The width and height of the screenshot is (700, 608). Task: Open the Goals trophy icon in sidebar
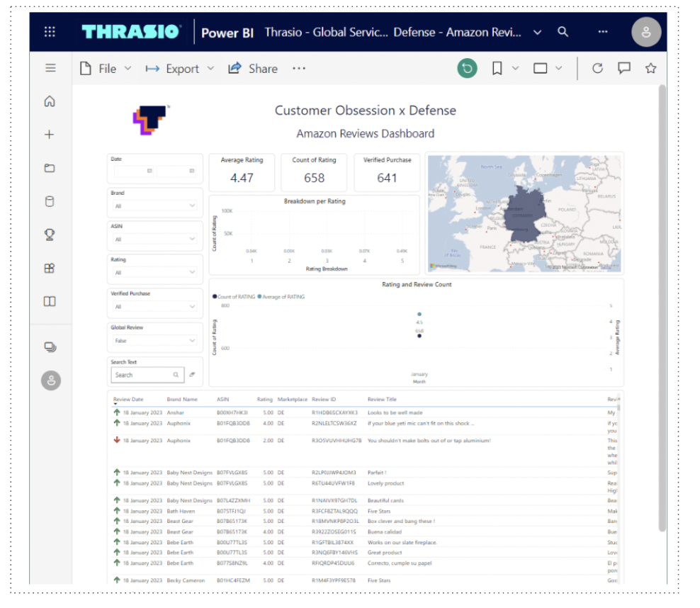pyautogui.click(x=50, y=235)
